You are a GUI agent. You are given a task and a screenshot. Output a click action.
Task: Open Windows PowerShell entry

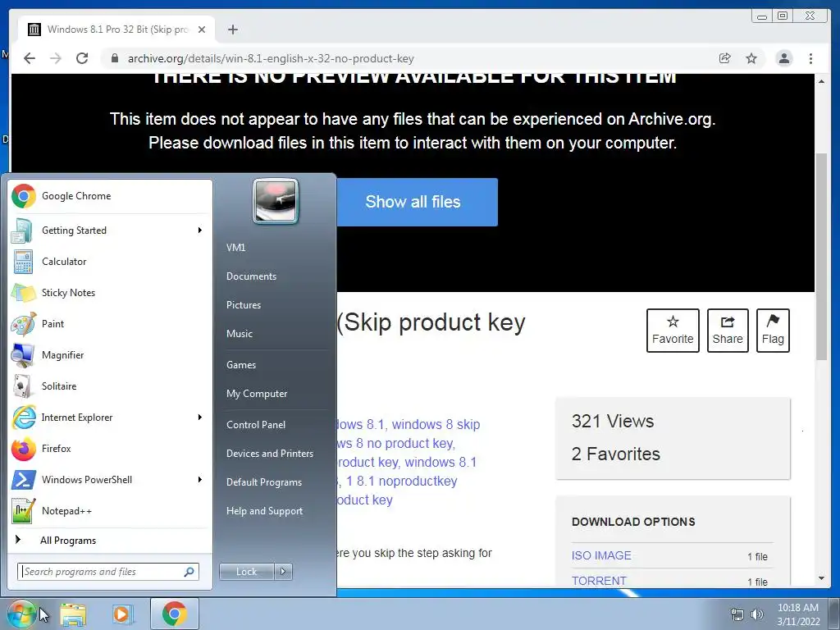(110, 479)
